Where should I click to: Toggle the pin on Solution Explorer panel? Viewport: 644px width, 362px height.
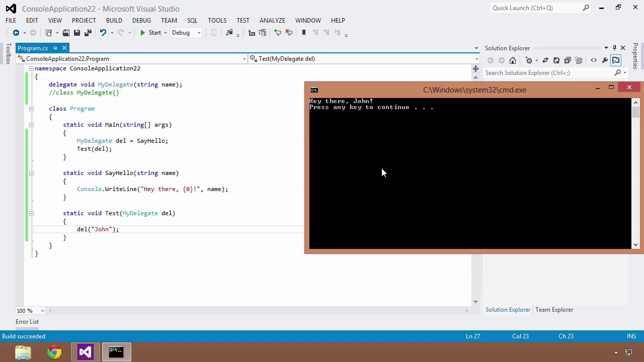(x=614, y=48)
